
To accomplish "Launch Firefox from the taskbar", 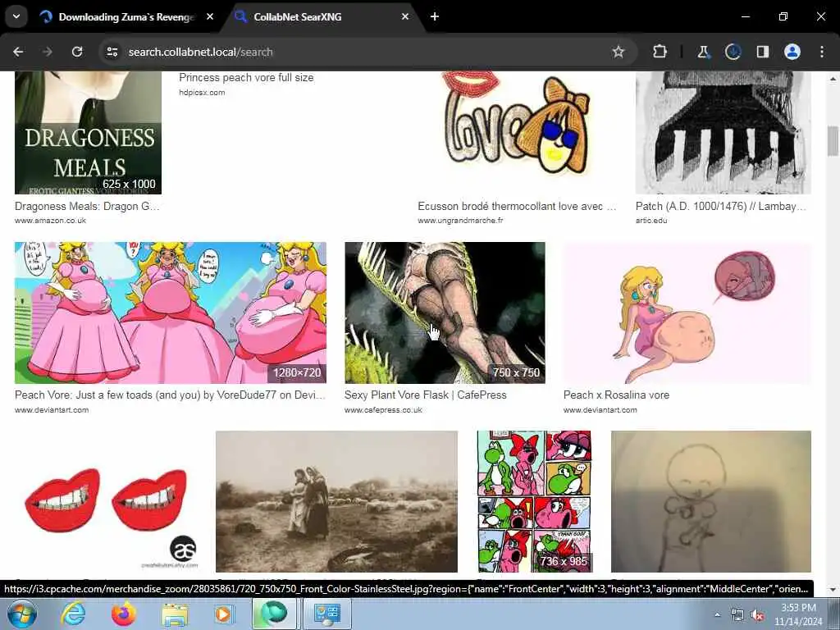I will [x=124, y=614].
